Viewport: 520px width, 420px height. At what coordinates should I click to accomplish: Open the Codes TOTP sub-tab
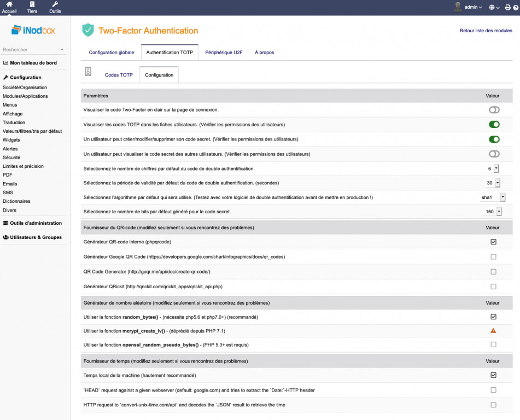click(x=119, y=75)
